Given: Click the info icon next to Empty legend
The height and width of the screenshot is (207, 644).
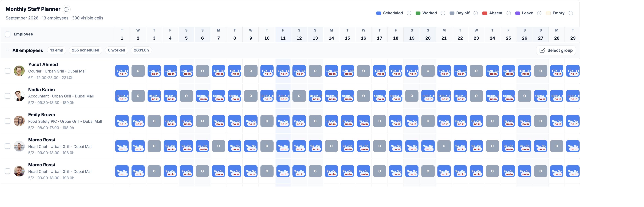Looking at the screenshot, I should (571, 13).
